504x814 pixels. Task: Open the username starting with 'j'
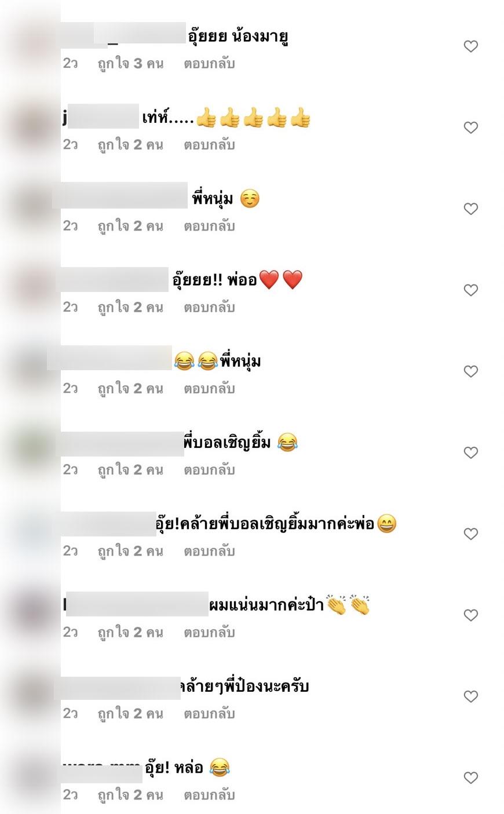pos(100,118)
